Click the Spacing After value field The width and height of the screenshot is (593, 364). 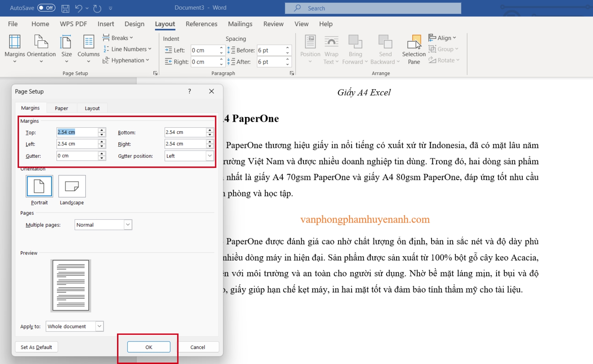(271, 62)
